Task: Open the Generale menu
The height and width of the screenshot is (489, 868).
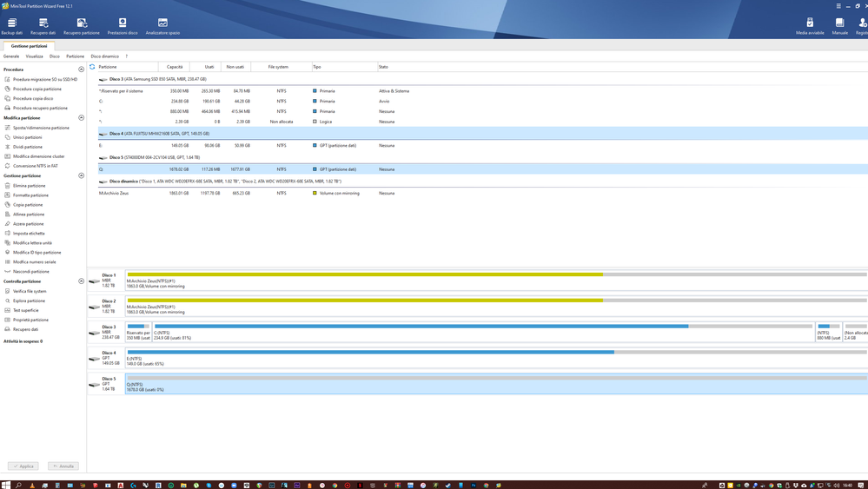Action: 11,56
